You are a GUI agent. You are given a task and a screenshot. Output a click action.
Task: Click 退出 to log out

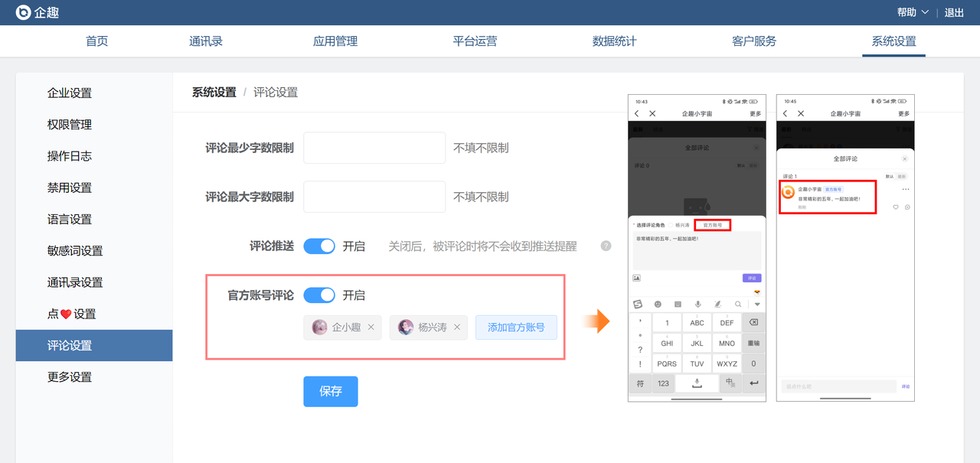954,12
